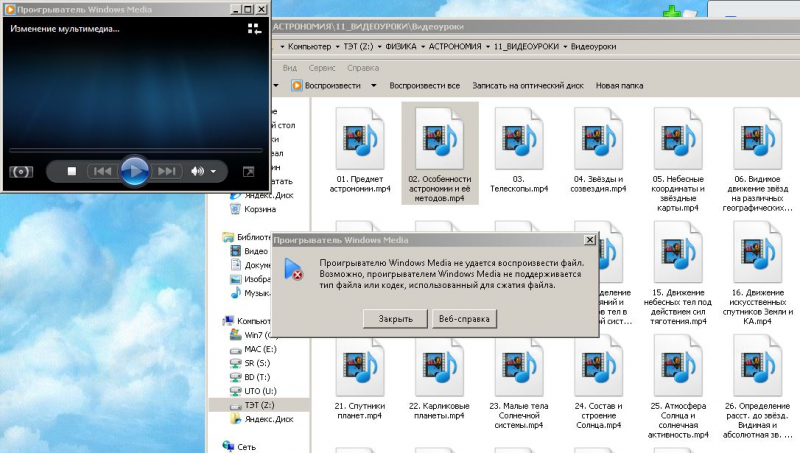Mute the player volume speaker icon
The image size is (800, 453).
(197, 172)
